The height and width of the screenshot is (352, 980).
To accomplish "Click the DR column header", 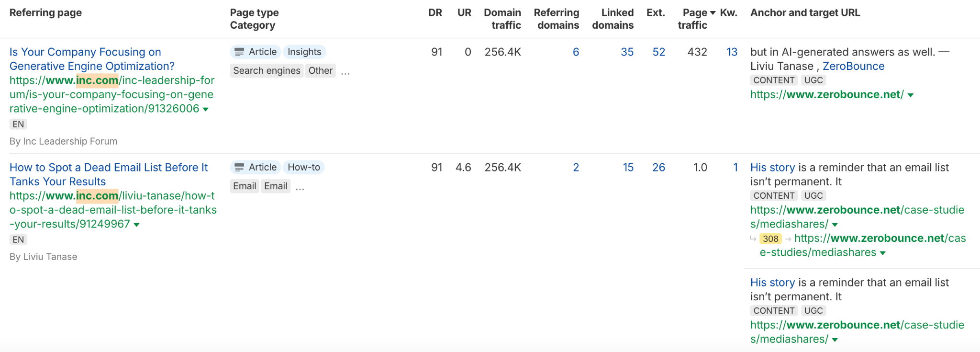I will click(435, 12).
